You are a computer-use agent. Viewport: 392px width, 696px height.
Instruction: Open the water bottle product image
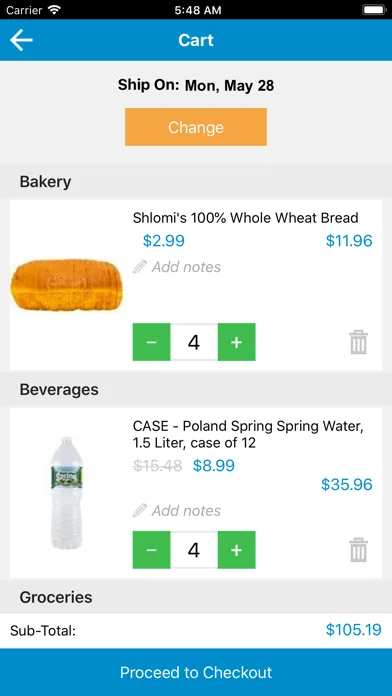[x=67, y=493]
